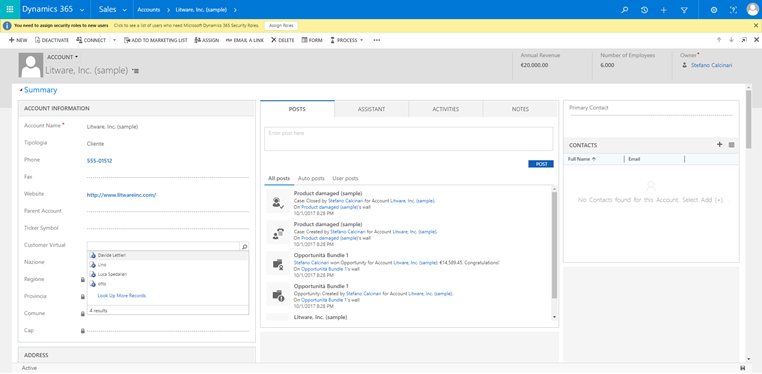Viewport: 762px width, 374px height.
Task: Click the quick create plus icon
Action: (664, 10)
